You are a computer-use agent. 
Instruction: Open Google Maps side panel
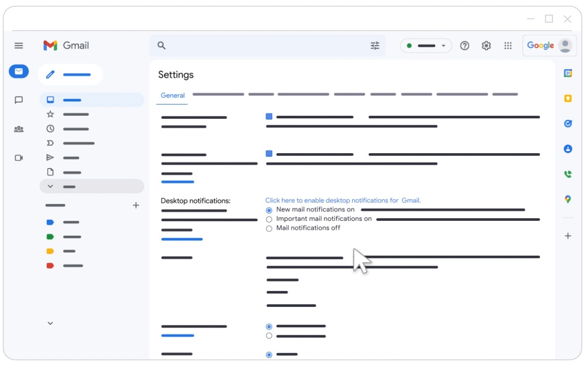click(568, 199)
